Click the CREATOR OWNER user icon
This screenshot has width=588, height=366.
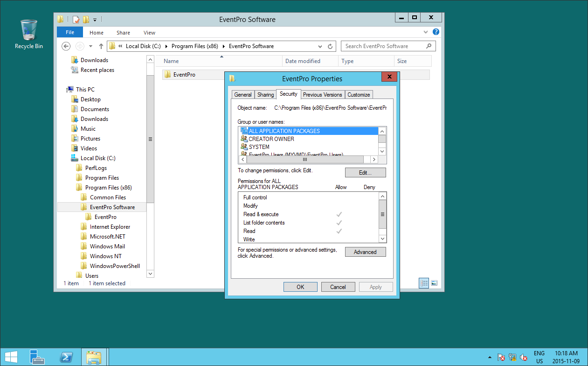tap(244, 139)
